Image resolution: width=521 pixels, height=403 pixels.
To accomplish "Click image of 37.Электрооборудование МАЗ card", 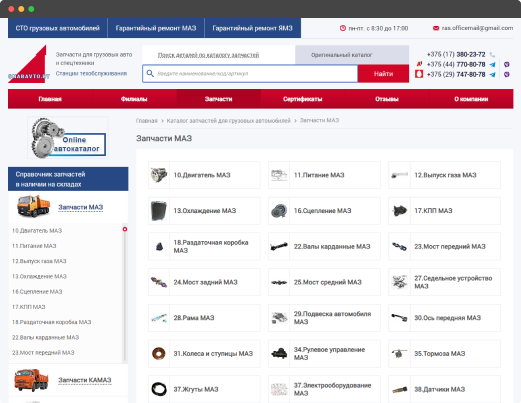I will pyautogui.click(x=279, y=389).
